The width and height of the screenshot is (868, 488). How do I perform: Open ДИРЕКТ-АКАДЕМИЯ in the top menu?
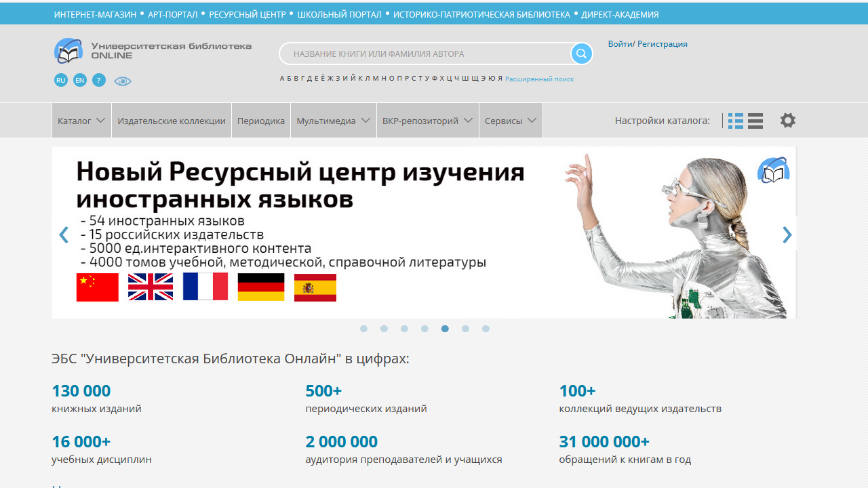620,14
